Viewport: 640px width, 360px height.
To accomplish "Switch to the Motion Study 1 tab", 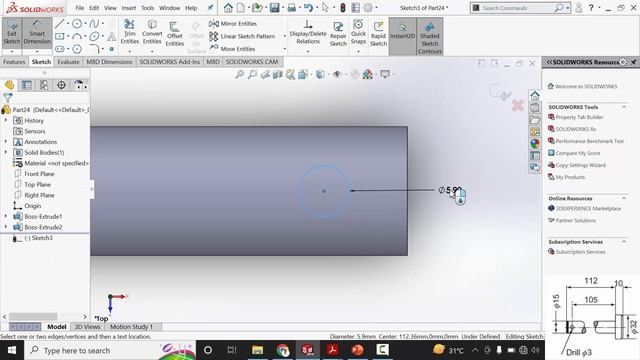I will [x=131, y=327].
